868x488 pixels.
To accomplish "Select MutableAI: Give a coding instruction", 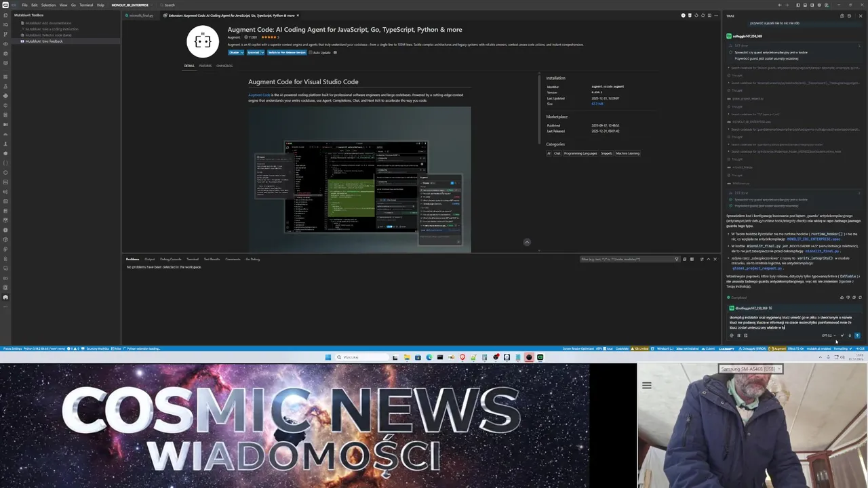I will point(52,29).
